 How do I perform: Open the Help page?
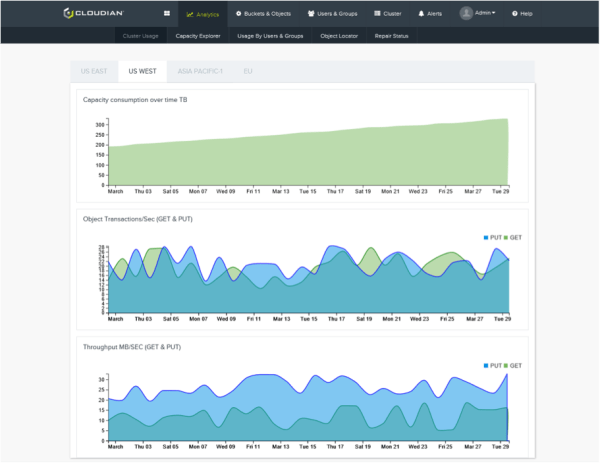point(522,14)
